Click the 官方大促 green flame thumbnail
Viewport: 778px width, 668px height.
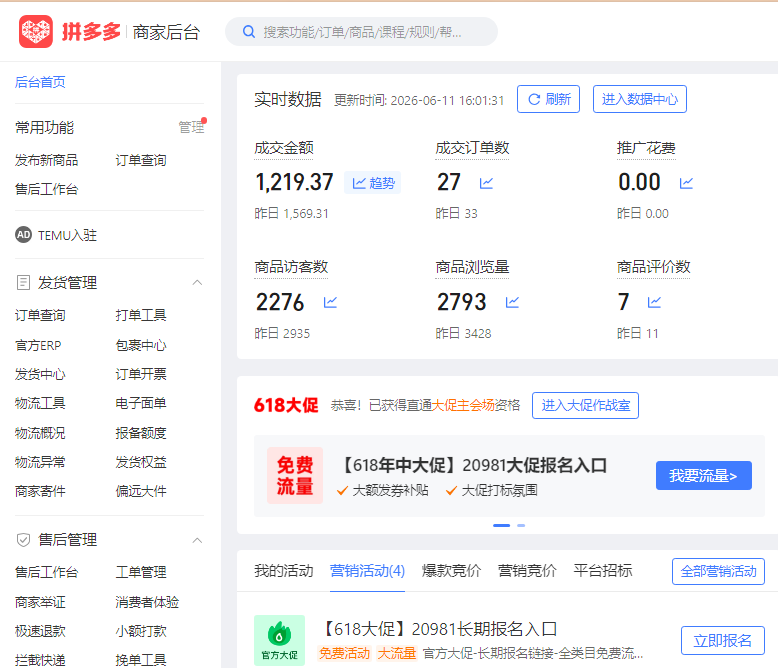[x=279, y=640]
